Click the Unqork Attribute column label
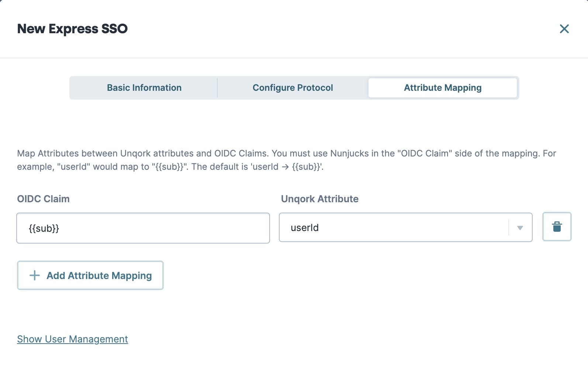The height and width of the screenshot is (372, 588). (x=320, y=199)
